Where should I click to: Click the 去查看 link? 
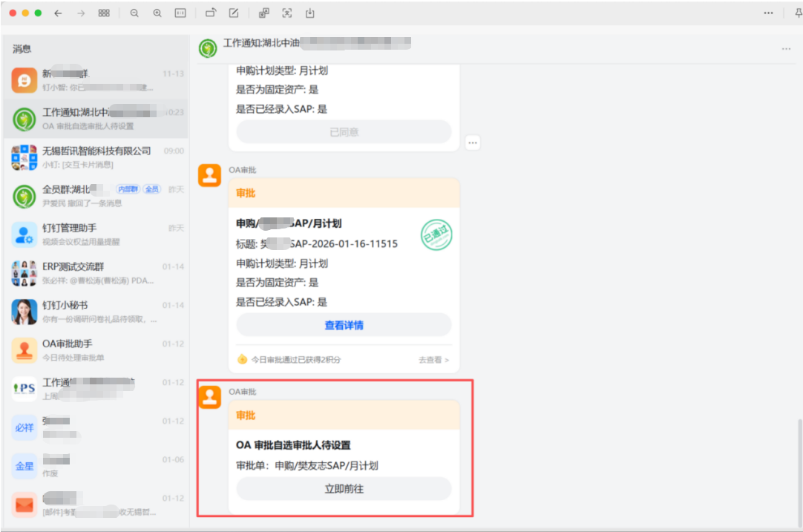point(433,360)
